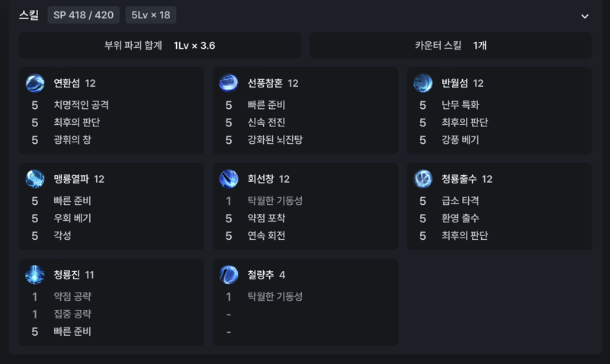The image size is (610, 364).
Task: Click the 우회 베기 tripod under 맹룡열파
Action: (x=72, y=219)
